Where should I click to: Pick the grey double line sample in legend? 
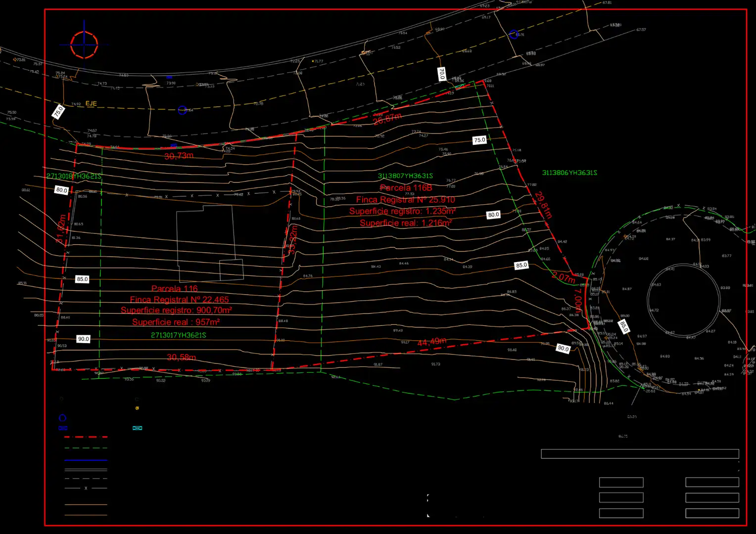pyautogui.click(x=86, y=470)
